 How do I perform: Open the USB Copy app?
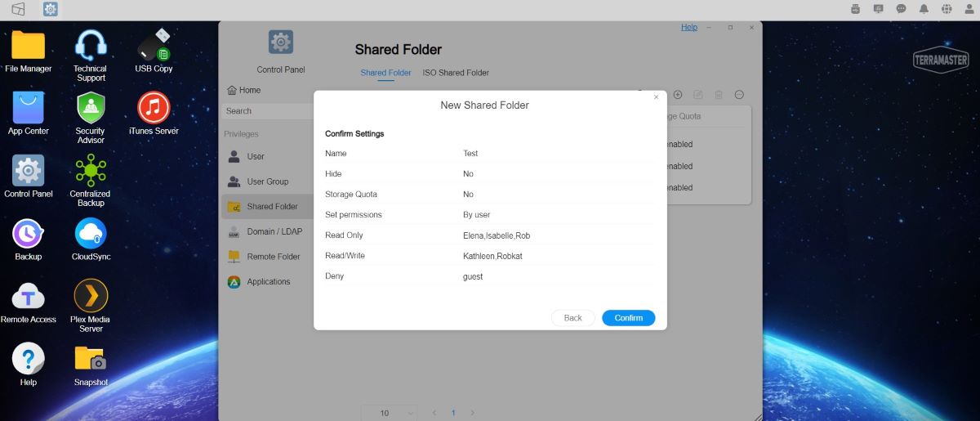pos(154,46)
